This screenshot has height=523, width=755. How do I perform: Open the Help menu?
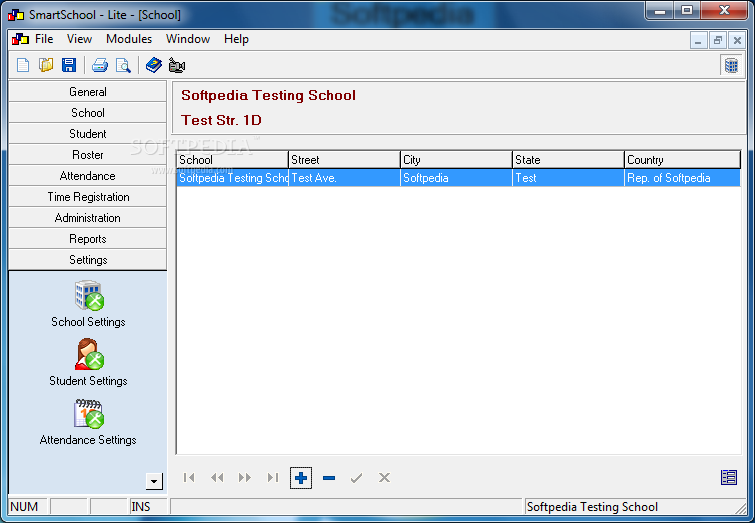[x=236, y=39]
